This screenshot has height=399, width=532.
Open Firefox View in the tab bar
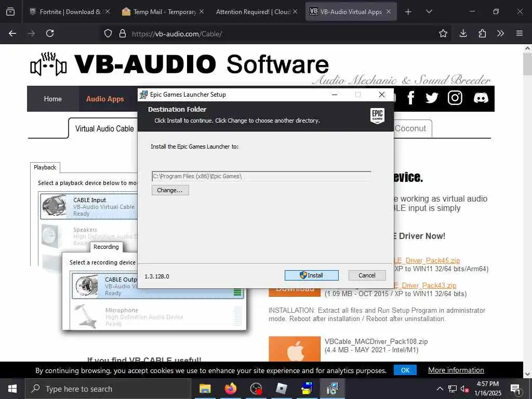(x=10, y=12)
